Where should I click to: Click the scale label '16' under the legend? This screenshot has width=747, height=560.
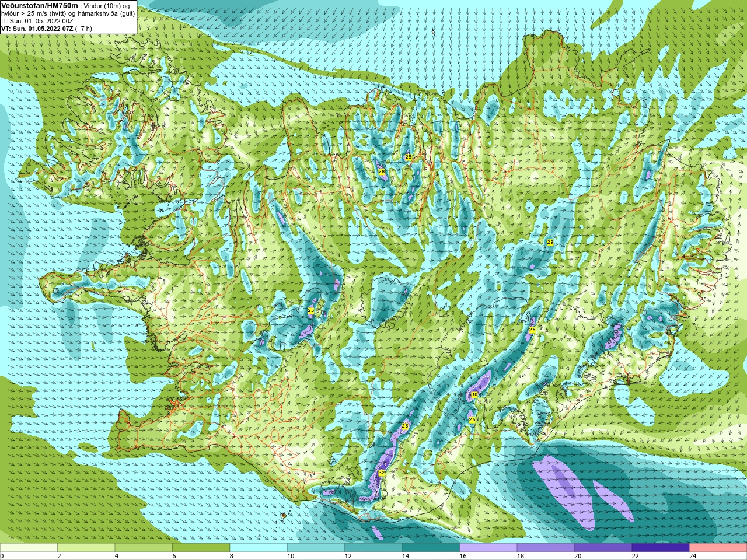point(463,556)
